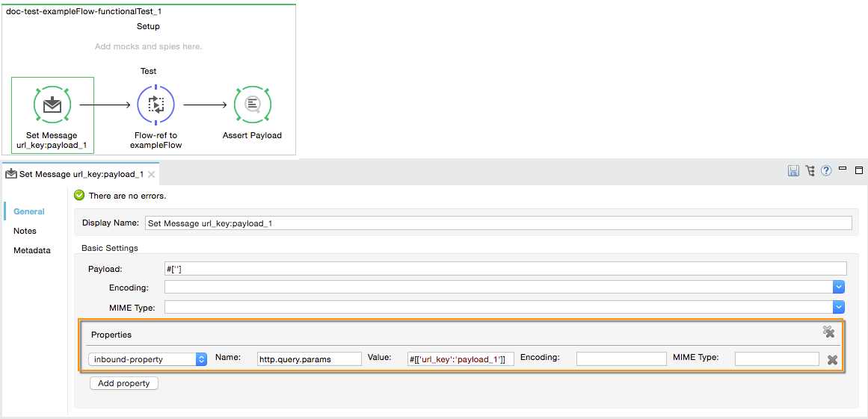Click the property Value field
The width and height of the screenshot is (868, 419).
coord(461,359)
